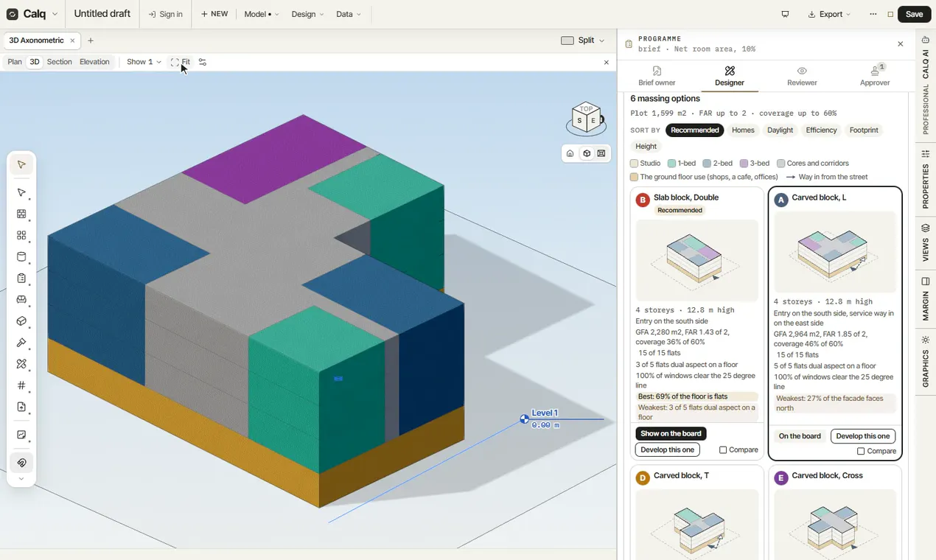
Task: Click Develop this one for Carved block, L
Action: tap(863, 436)
